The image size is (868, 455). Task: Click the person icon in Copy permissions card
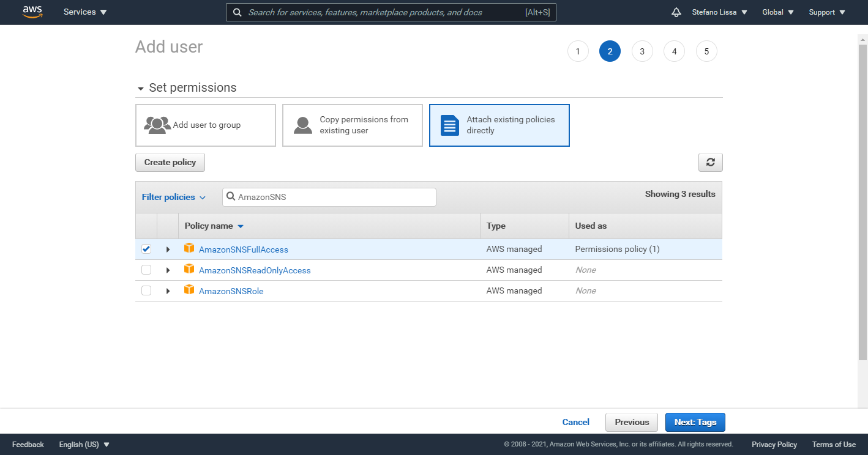pyautogui.click(x=303, y=125)
